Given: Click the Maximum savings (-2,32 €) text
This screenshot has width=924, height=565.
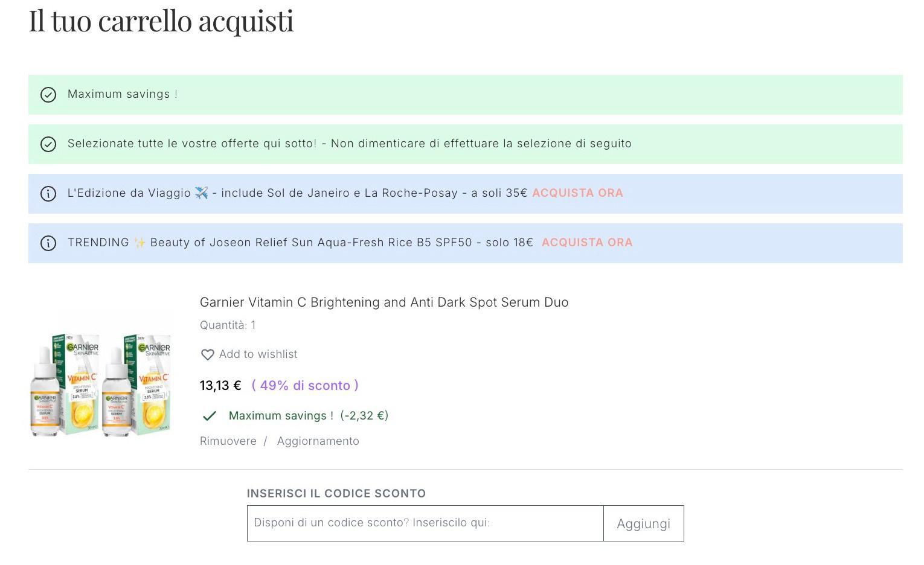Looking at the screenshot, I should [x=309, y=416].
